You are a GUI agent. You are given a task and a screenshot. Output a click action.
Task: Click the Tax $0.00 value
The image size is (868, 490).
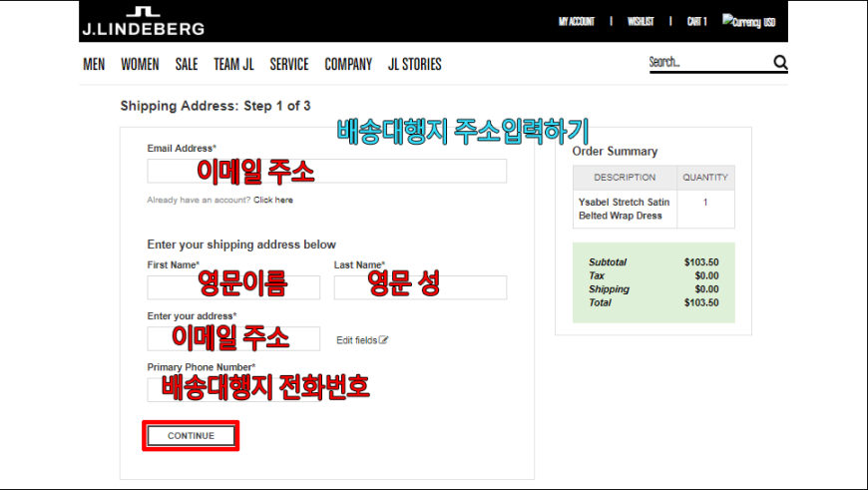707,275
